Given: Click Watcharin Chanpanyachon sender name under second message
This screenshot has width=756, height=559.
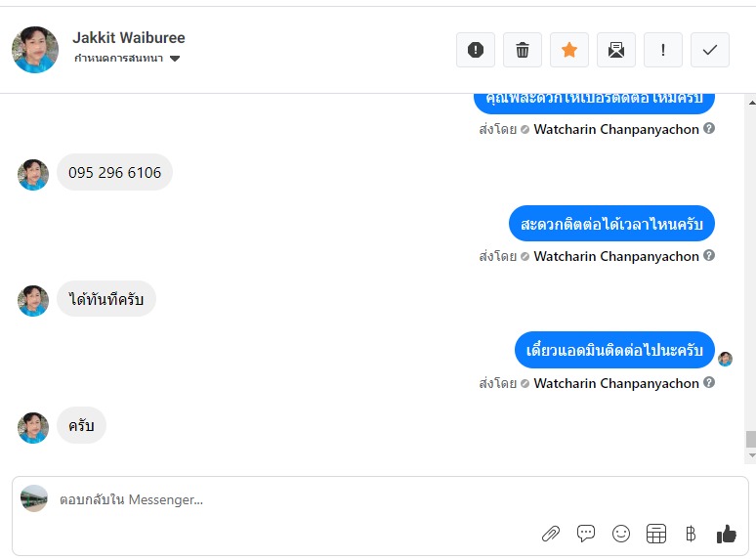Looking at the screenshot, I should (616, 256).
